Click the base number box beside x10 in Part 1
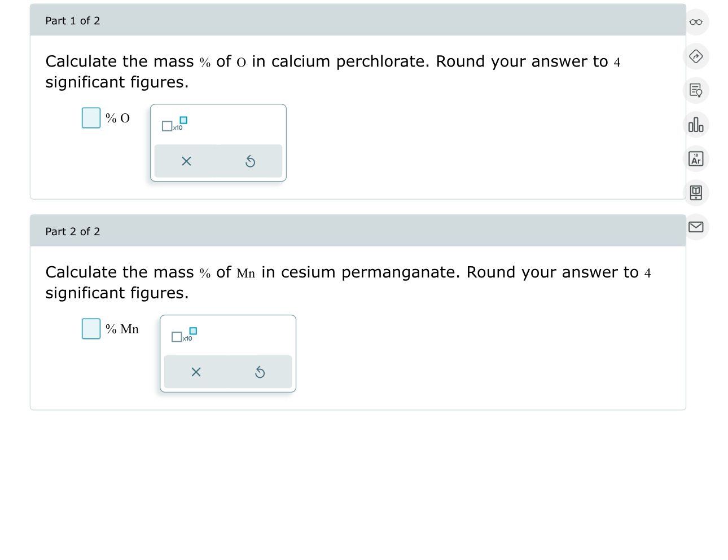 click(x=166, y=126)
